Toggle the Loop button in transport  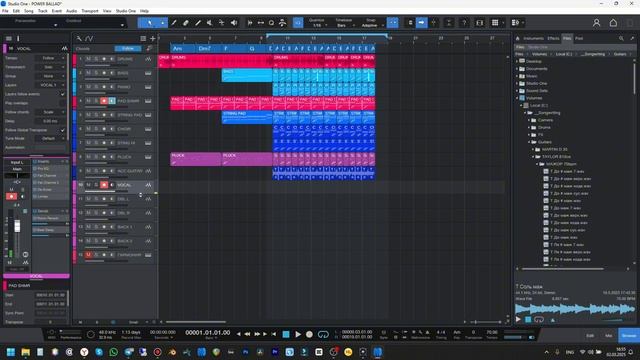coord(323,334)
